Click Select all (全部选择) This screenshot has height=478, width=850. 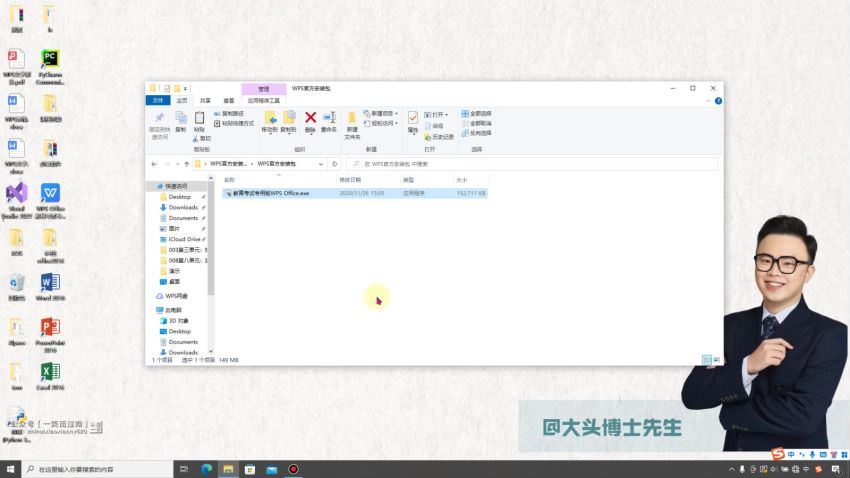[476, 114]
